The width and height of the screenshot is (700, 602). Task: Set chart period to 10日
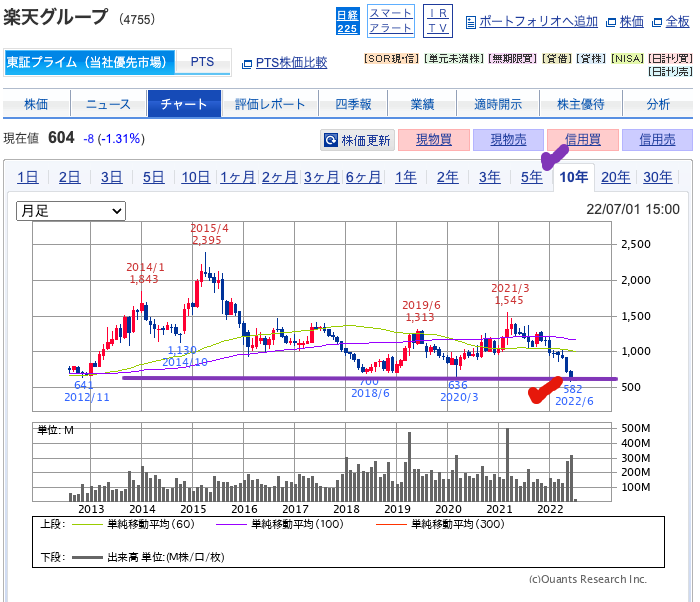[x=196, y=177]
